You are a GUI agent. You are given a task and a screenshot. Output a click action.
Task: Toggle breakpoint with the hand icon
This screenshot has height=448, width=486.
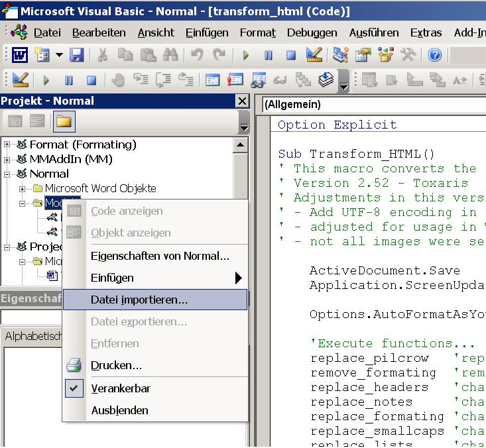click(118, 81)
